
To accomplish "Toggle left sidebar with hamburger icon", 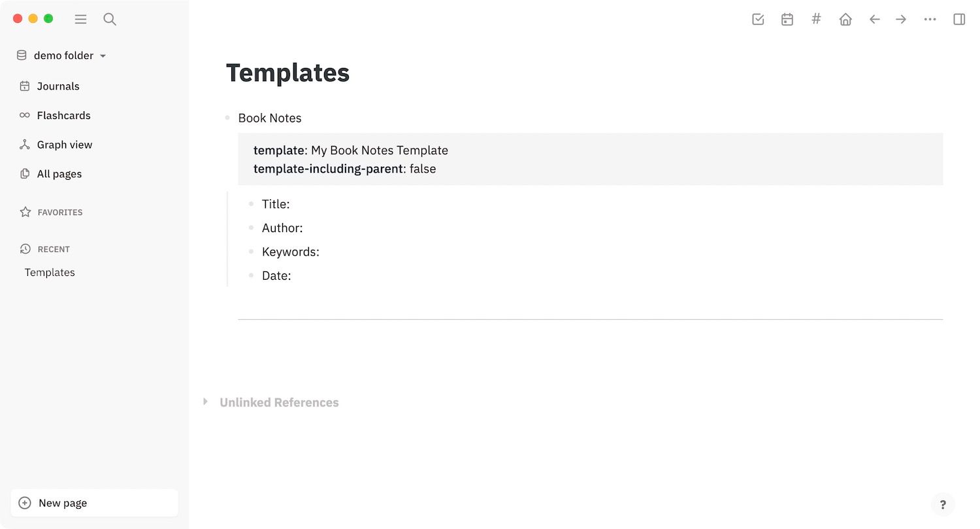I will (80, 20).
